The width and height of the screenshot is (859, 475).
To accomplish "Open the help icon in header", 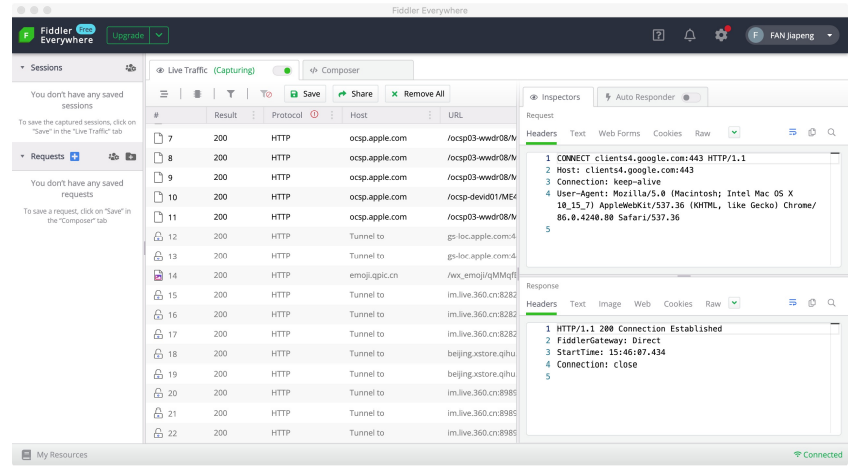I will coord(658,35).
